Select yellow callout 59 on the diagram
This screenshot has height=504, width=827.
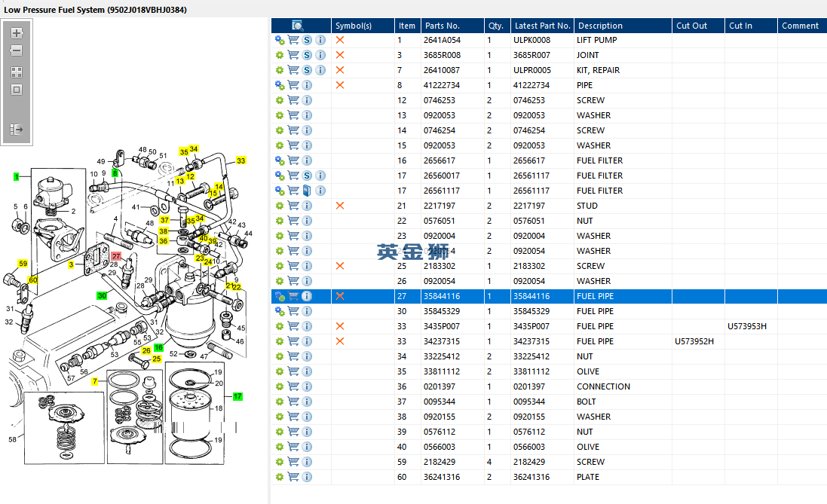coord(23,263)
